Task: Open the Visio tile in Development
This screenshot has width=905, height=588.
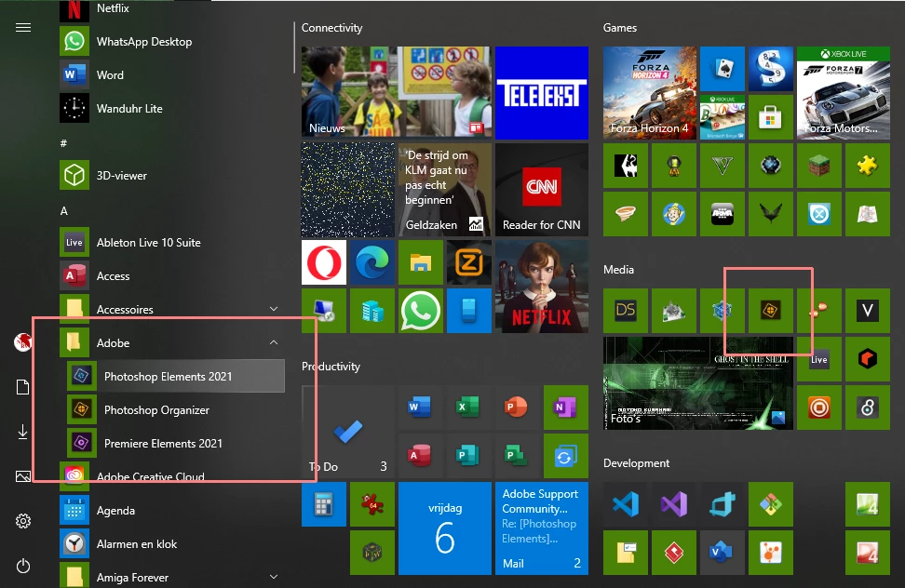Action: (723, 553)
